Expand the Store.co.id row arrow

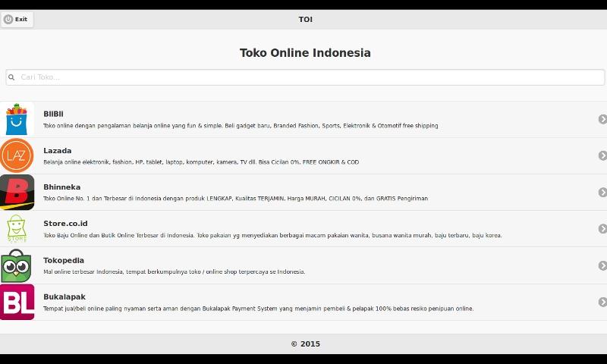click(602, 228)
